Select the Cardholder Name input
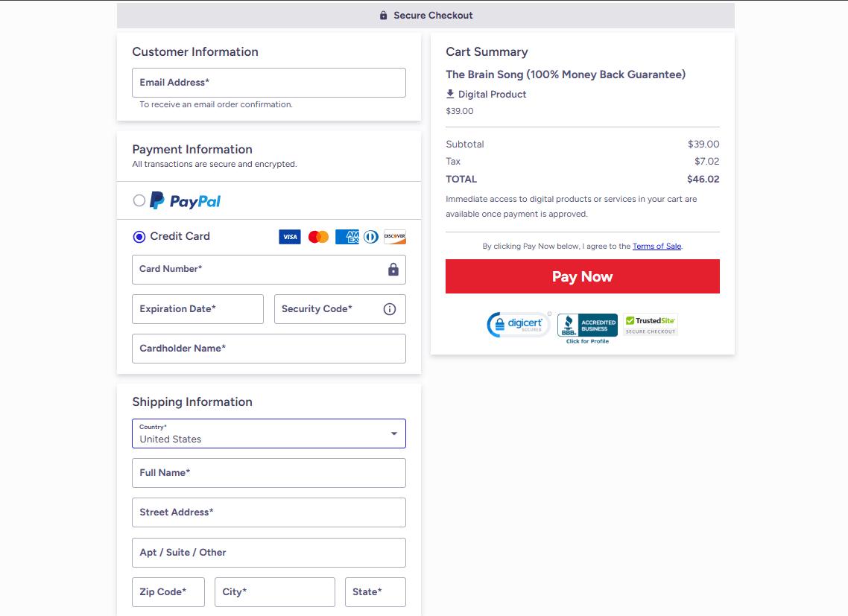This screenshot has width=848, height=616. 269,349
